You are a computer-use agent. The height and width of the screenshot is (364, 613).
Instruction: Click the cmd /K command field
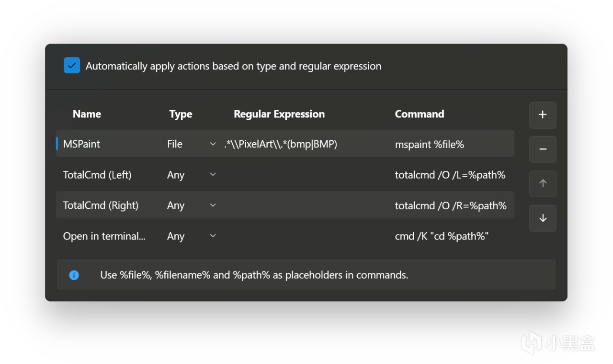[x=441, y=236]
